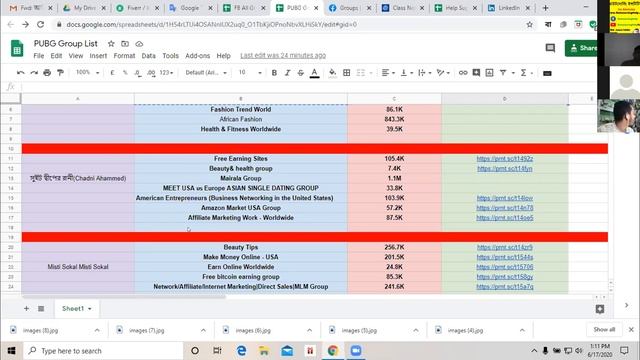Screen dimensions: 640x360
Task: Click the green Share button
Action: tap(582, 48)
